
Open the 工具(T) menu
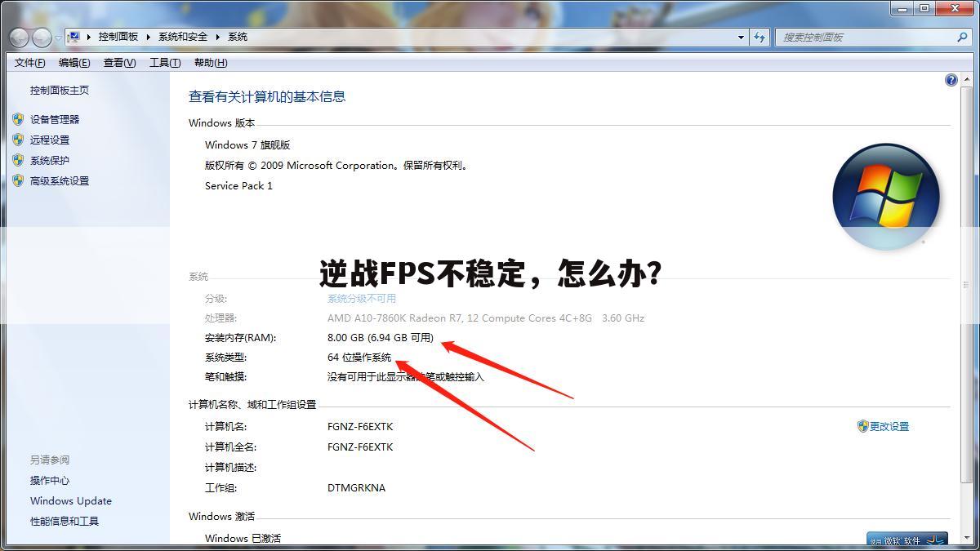[x=164, y=63]
